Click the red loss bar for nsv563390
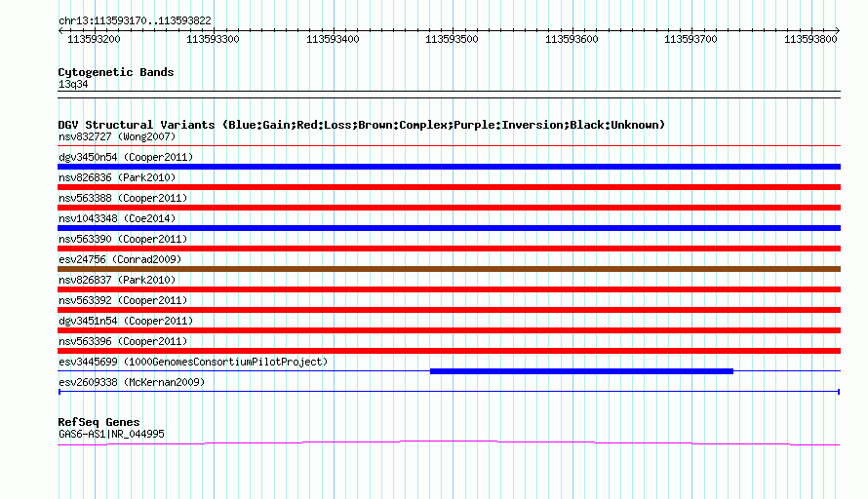 coord(449,249)
